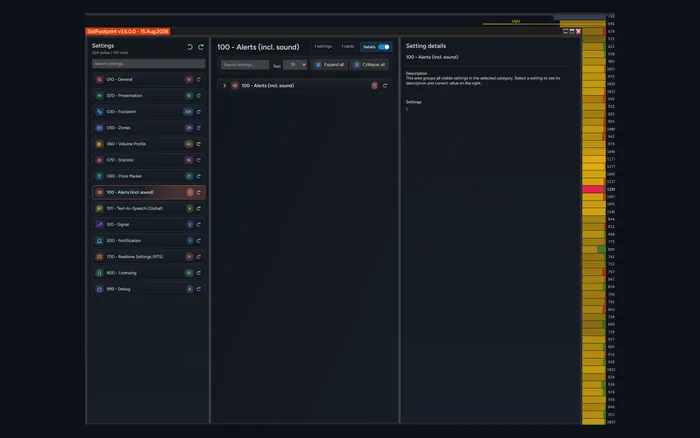700x438 pixels.
Task: Click the undo arrow icon beside Settings title
Action: 190,47
